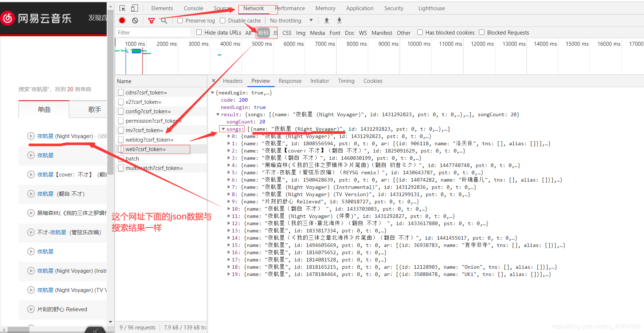Close the request details pane (X)
644x333 pixels.
tap(214, 81)
